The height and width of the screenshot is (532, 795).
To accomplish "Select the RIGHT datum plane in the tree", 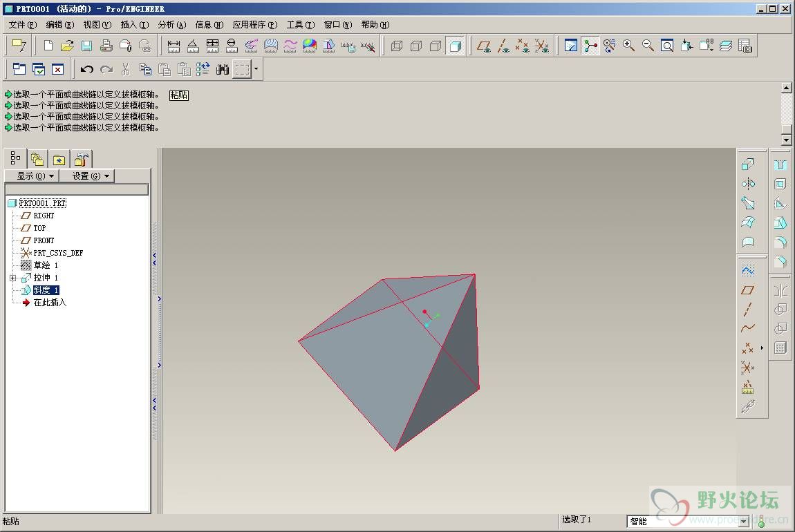I will [44, 216].
